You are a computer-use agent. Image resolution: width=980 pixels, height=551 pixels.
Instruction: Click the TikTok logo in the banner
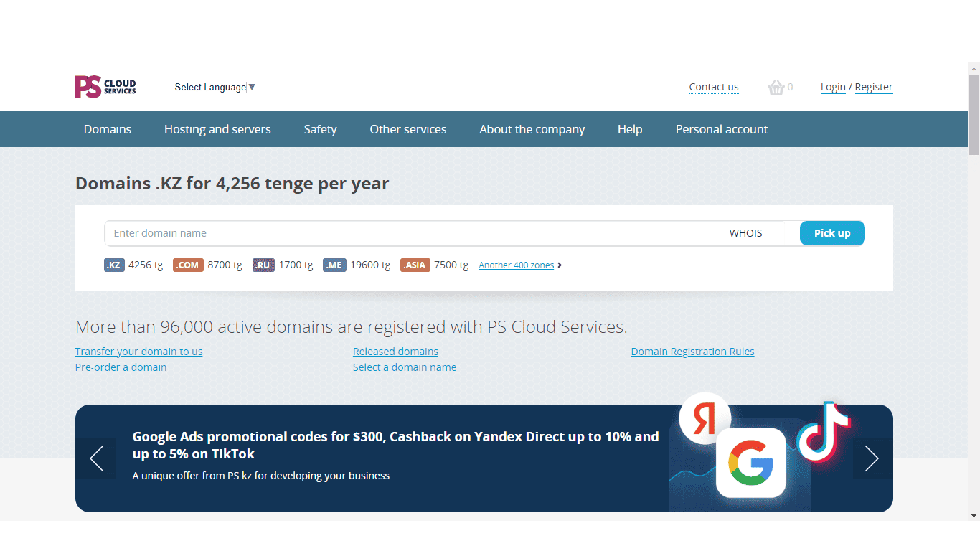823,430
